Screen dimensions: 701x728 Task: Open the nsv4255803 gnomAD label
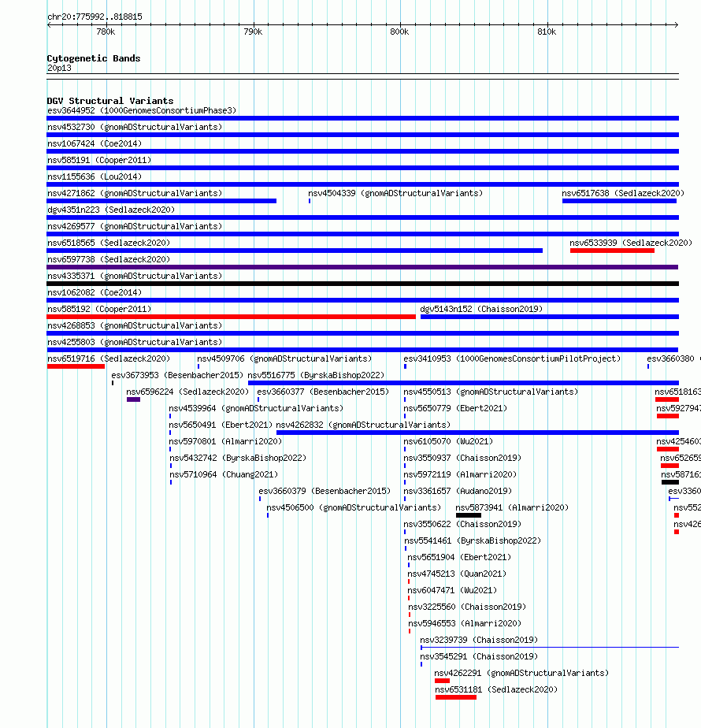point(135,342)
